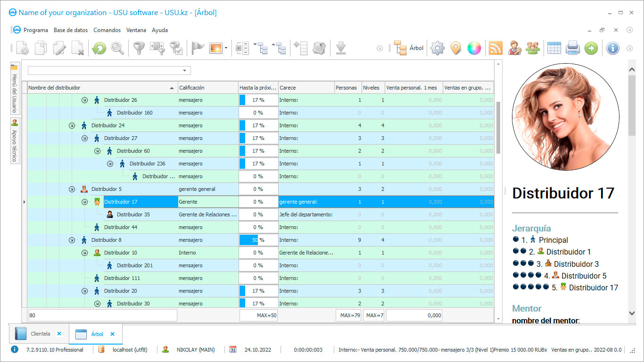Collapse the Distribuidor 60 tree node

(97, 151)
